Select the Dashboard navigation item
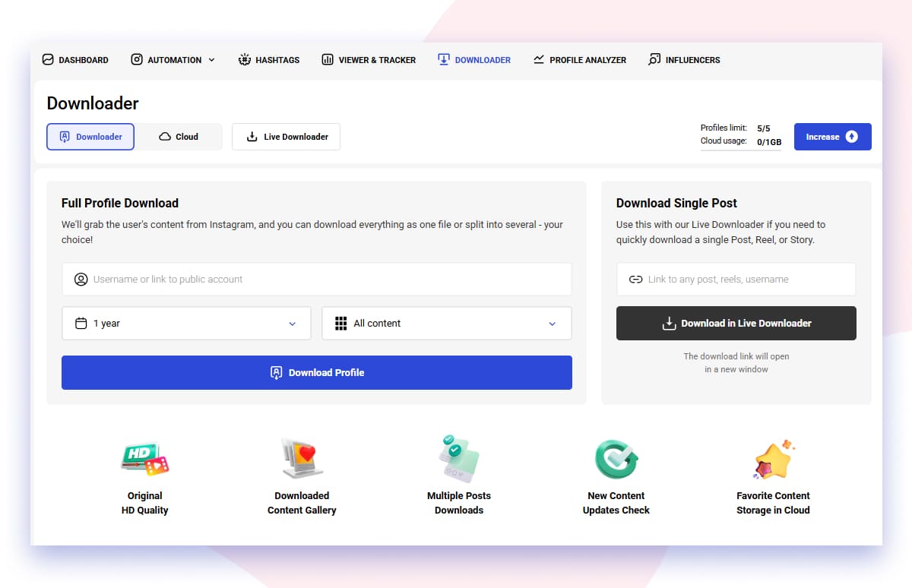 pos(75,59)
